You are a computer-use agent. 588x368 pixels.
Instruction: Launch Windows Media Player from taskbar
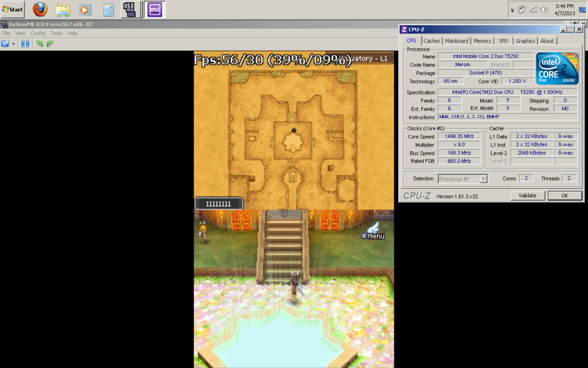pyautogui.click(x=85, y=10)
